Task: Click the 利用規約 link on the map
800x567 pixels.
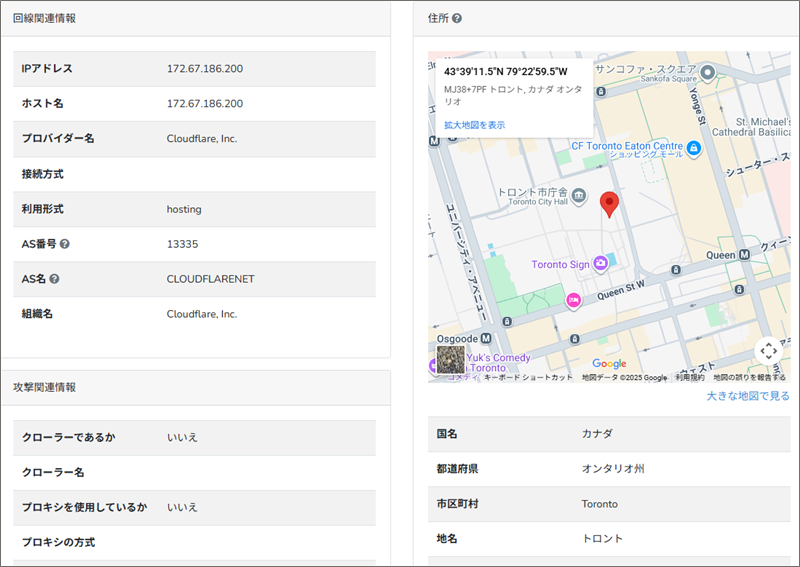Action: 689,378
